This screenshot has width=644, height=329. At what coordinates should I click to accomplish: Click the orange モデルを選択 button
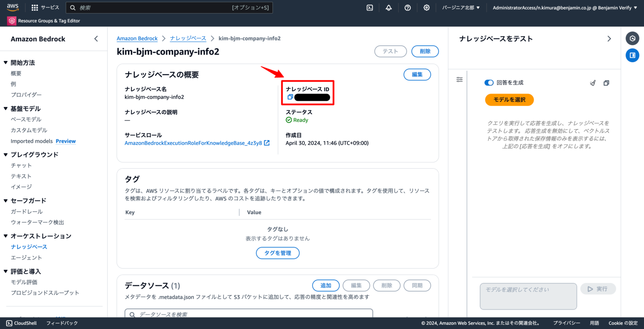[509, 100]
